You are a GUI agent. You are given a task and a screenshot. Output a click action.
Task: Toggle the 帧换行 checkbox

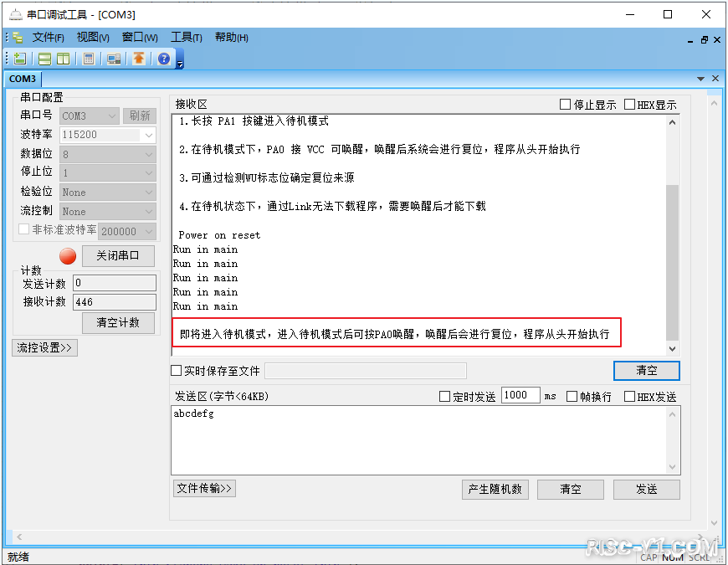pyautogui.click(x=572, y=397)
